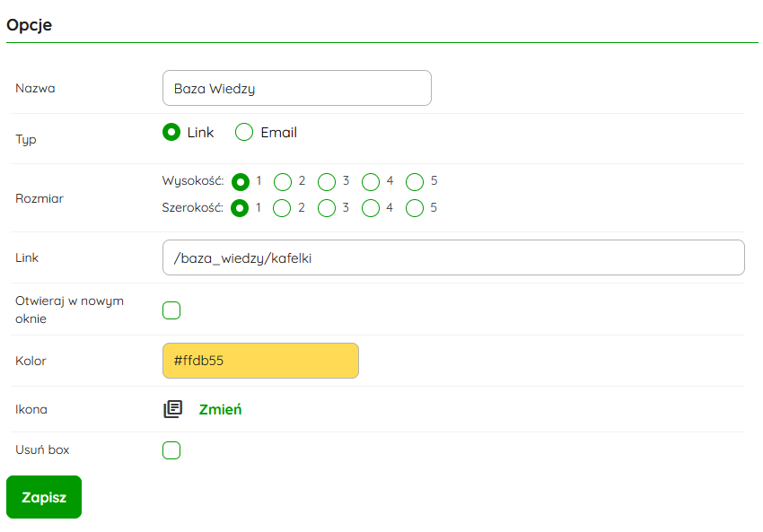Click the Zmień link to change icon

[x=220, y=409]
